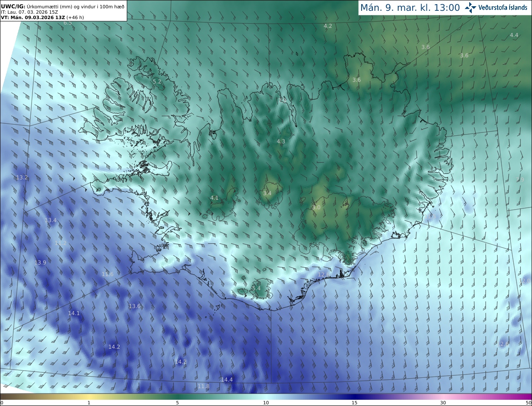Click the 15 tick on the color scale
Viewport: 532px width, 406px height.
pyautogui.click(x=355, y=403)
